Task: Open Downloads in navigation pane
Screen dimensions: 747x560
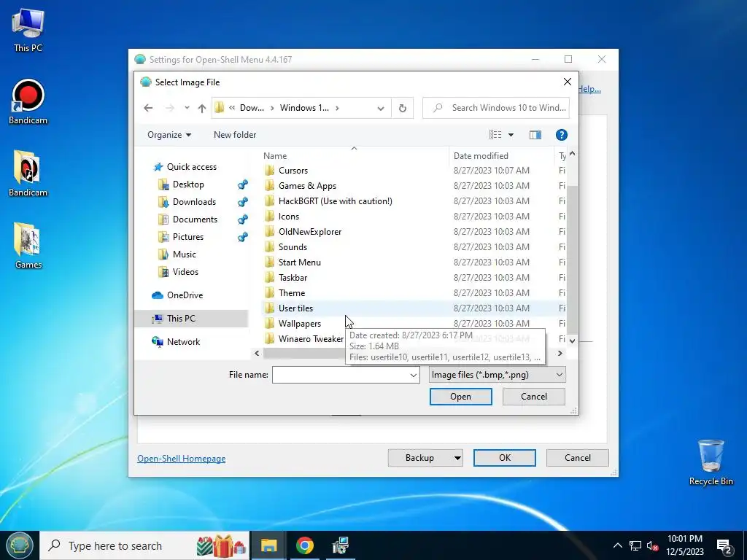Action: [194, 202]
